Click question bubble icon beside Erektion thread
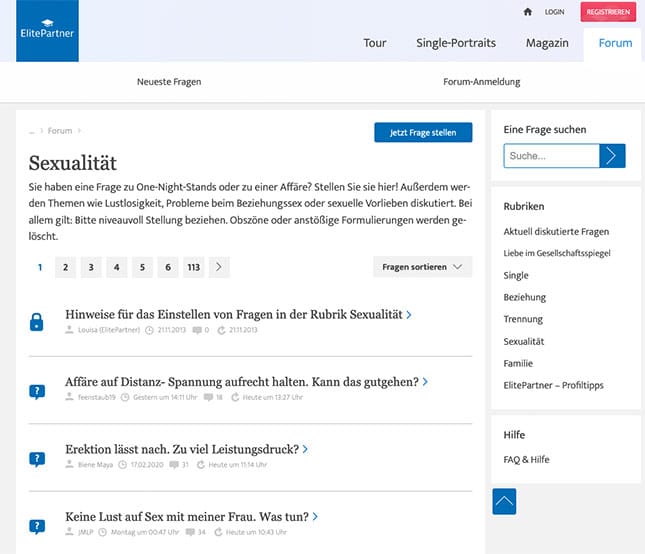Screen dimensions: 645x554 click(37, 459)
